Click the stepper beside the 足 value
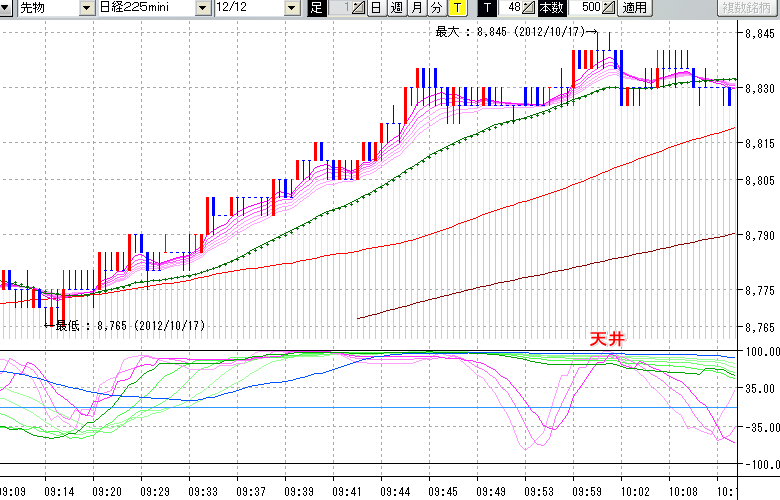 [360, 8]
